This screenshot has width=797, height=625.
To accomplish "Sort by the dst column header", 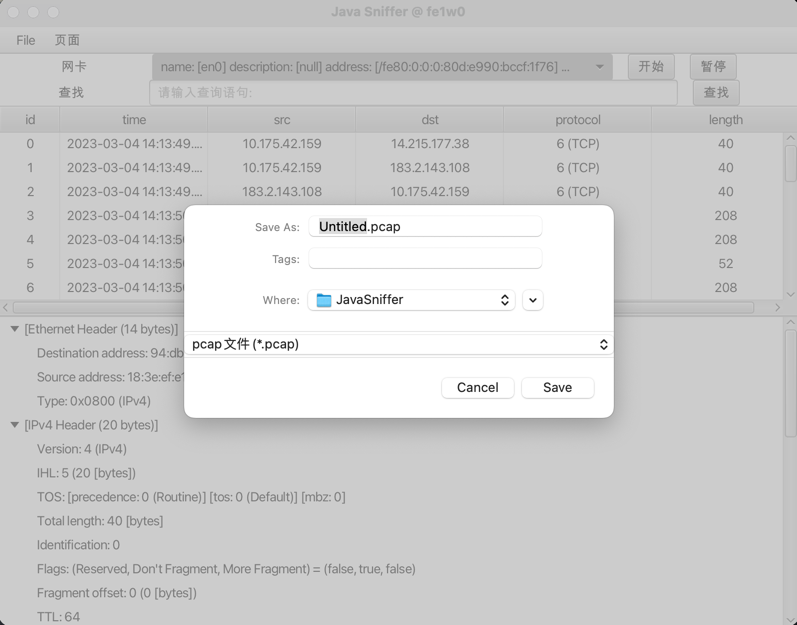I will tap(430, 120).
